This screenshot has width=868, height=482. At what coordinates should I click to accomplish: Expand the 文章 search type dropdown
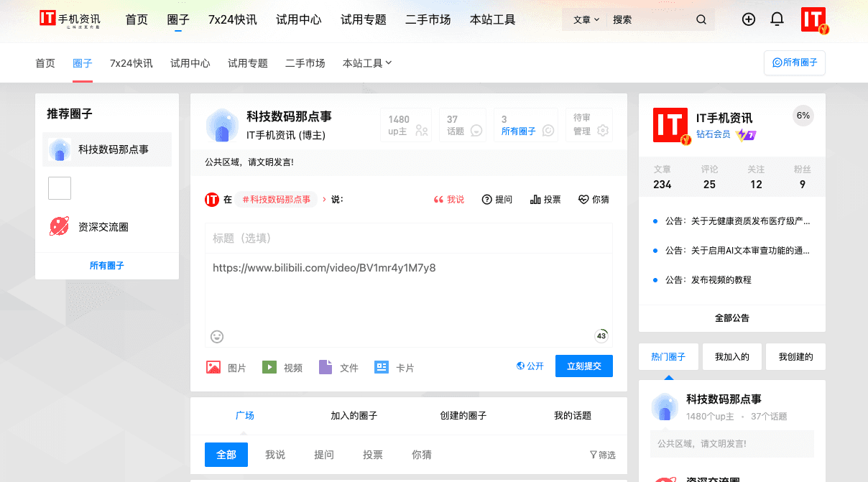586,20
